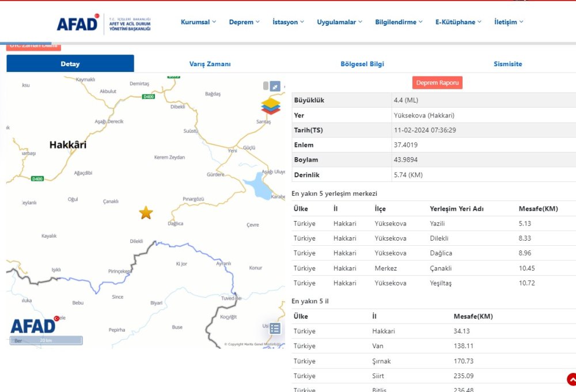Click the fullscreen expand icon on map
576x392 pixels.
[275, 85]
